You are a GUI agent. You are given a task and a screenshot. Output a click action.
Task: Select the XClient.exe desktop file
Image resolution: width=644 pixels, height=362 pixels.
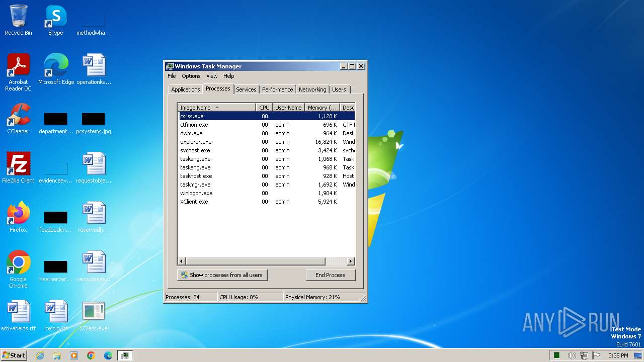(x=94, y=316)
